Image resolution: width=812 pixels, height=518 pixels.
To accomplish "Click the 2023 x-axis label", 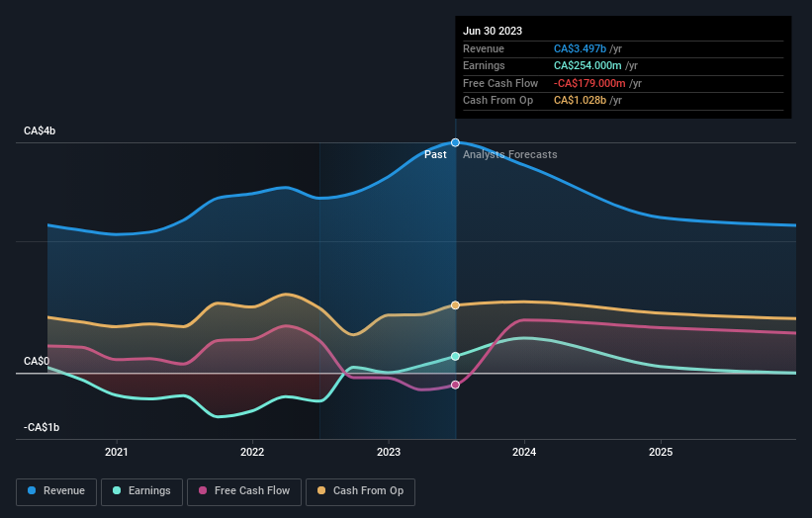I will [389, 452].
